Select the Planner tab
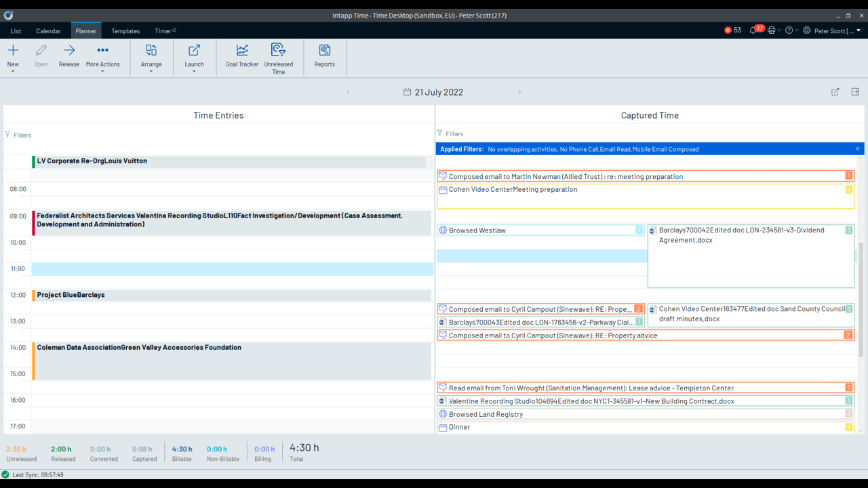This screenshot has width=868, height=488. 86,30
